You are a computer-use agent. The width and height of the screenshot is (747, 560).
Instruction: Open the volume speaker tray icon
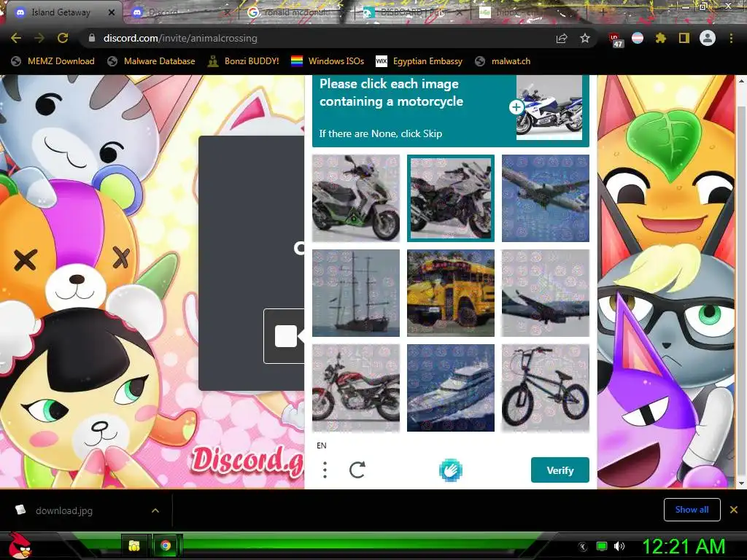(x=619, y=546)
